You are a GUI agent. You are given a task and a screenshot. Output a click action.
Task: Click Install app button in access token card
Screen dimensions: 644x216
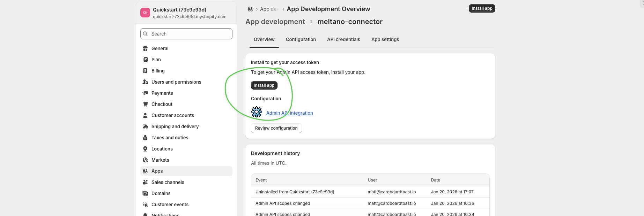coord(264,85)
